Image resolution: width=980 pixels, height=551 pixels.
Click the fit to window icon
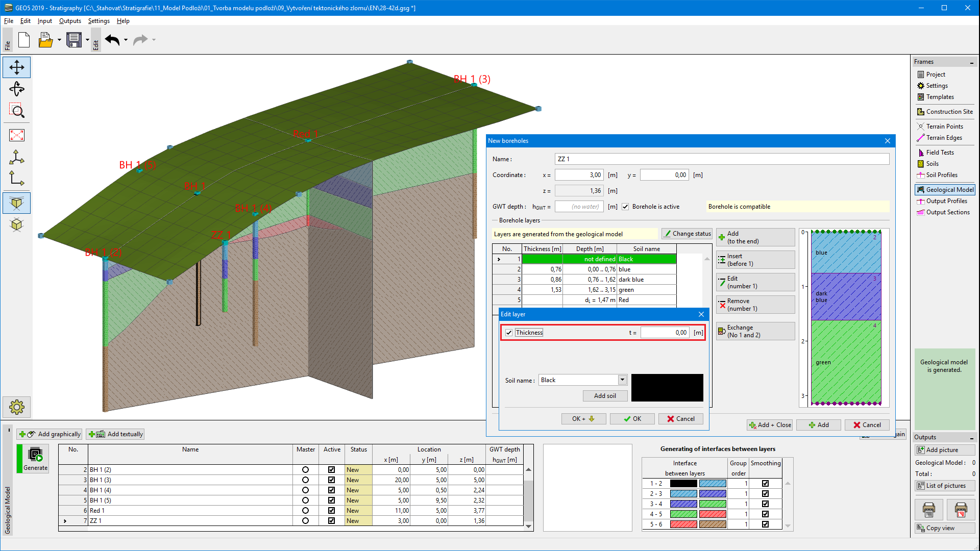[x=17, y=135]
